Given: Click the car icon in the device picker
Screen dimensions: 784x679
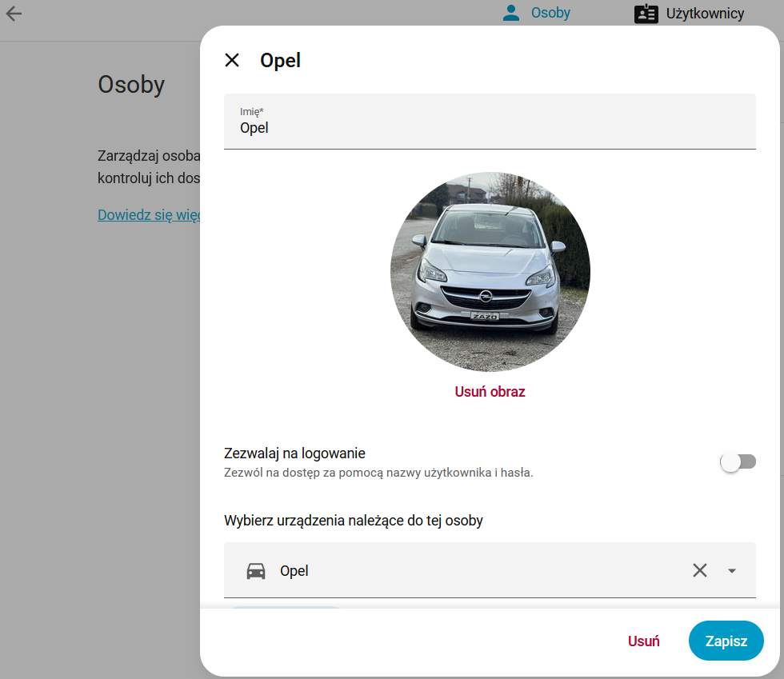Looking at the screenshot, I should click(x=256, y=571).
